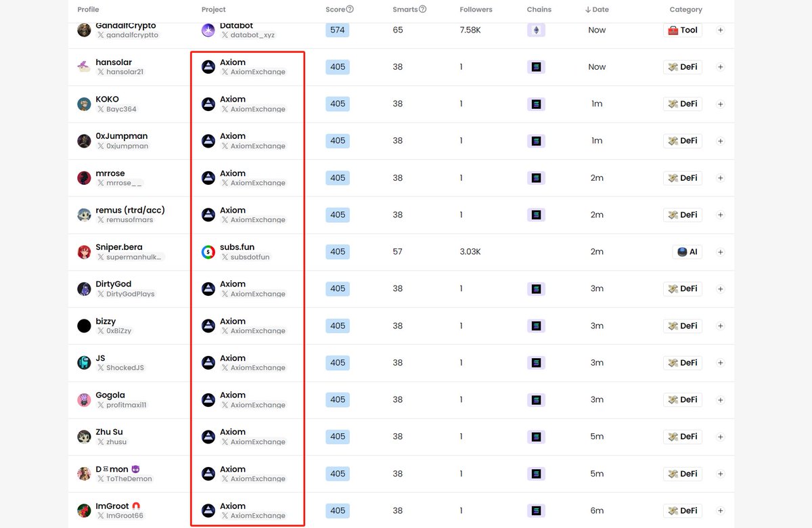This screenshot has height=528, width=812.
Task: Open the remusofmars X handle link
Action: (125, 220)
